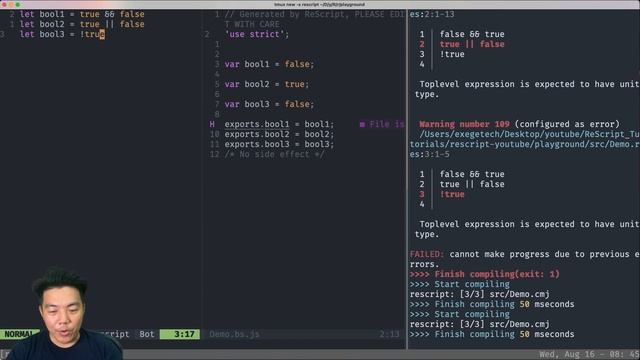Click the '/* No side effect */' comment
Viewport: 640px width, 360px height.
click(274, 154)
